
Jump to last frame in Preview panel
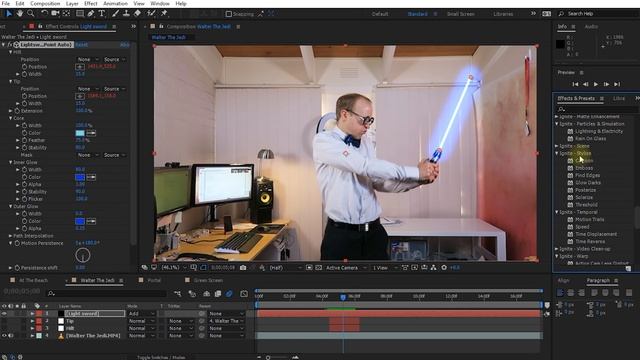click(617, 84)
